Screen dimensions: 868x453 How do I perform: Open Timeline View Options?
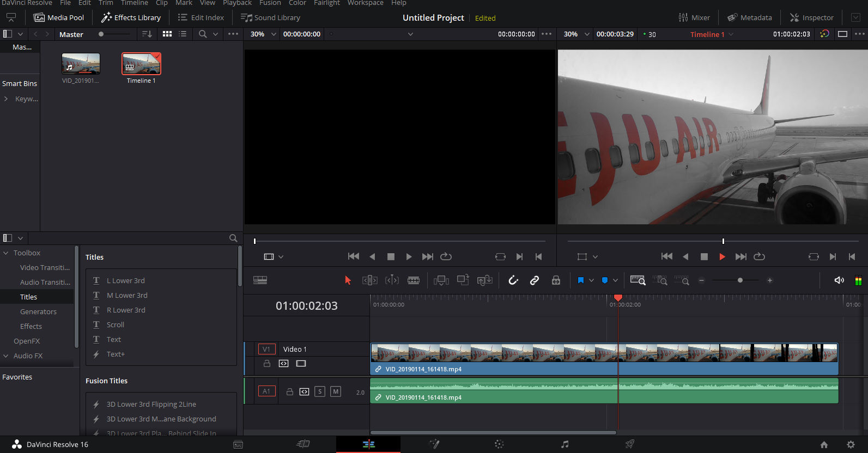(x=260, y=280)
